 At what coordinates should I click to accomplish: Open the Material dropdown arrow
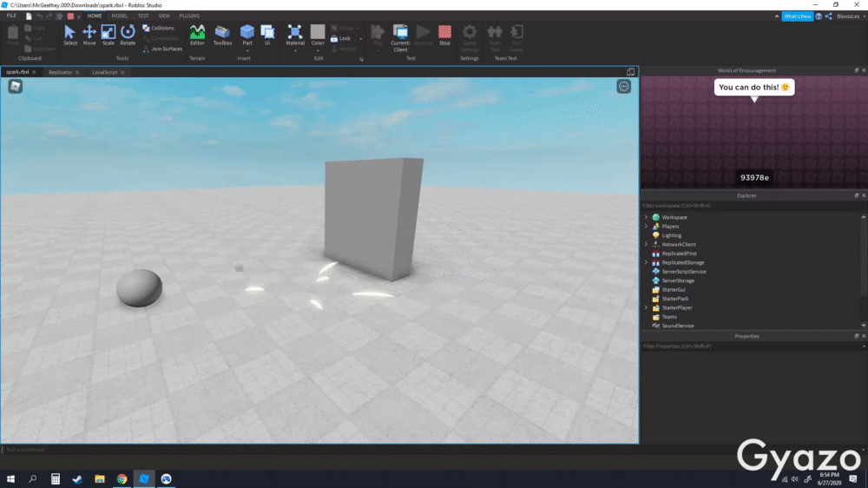click(x=295, y=51)
